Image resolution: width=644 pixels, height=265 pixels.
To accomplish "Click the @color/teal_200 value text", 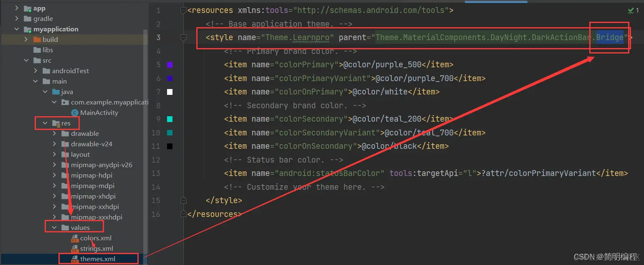I will 387,119.
